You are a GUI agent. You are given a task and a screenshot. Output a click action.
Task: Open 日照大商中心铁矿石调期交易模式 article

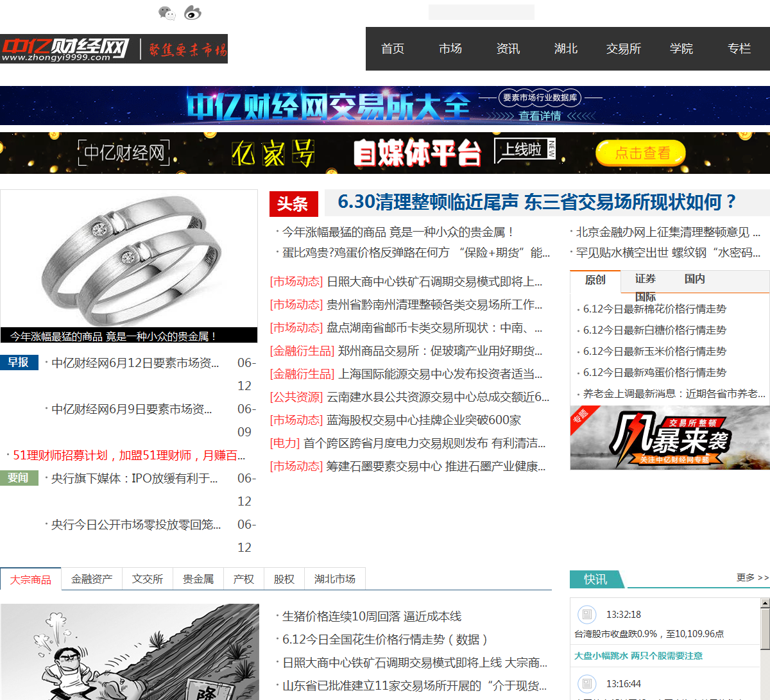pyautogui.click(x=434, y=282)
